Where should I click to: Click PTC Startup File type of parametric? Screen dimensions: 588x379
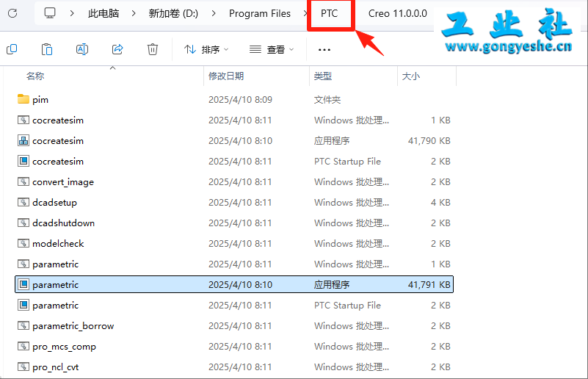tap(347, 306)
